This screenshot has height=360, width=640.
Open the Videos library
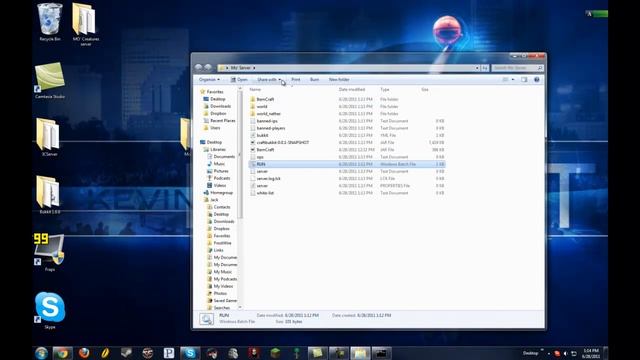(x=216, y=185)
